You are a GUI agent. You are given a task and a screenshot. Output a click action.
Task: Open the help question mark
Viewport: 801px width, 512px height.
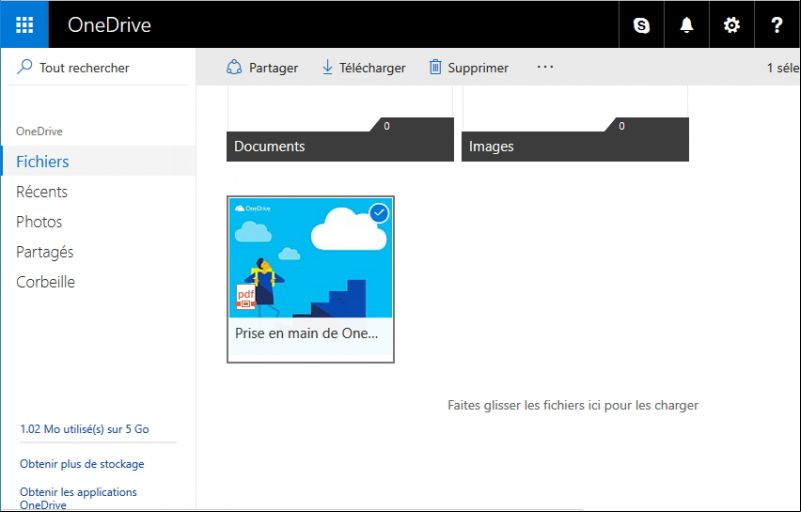tap(776, 25)
